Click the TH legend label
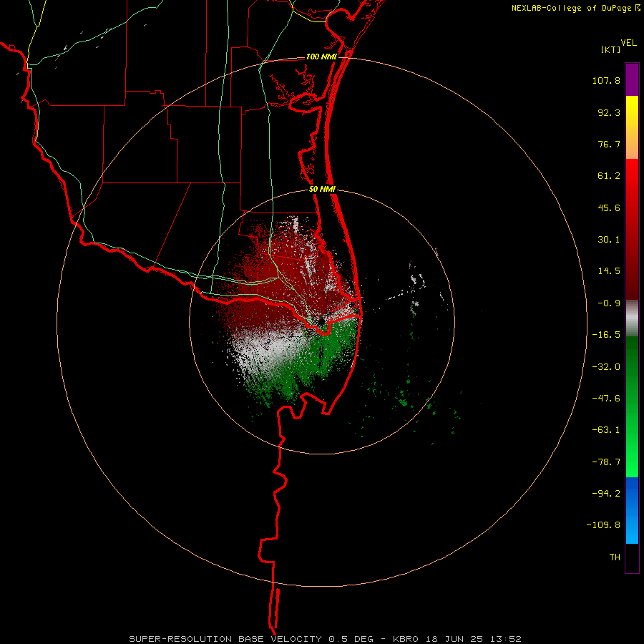This screenshot has height=644, width=644. [615, 557]
